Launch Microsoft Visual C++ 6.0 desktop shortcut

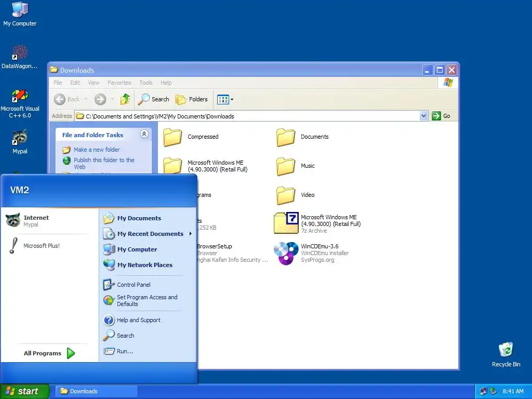coord(20,103)
